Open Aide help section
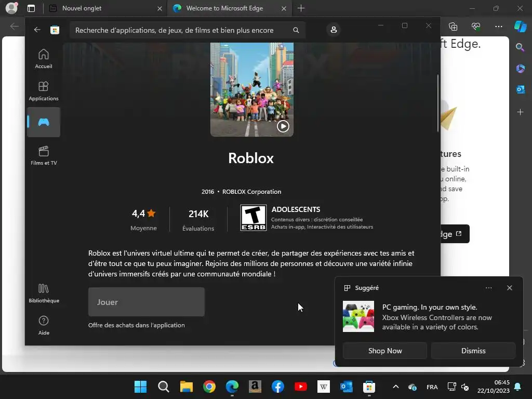532x399 pixels. pos(44,325)
